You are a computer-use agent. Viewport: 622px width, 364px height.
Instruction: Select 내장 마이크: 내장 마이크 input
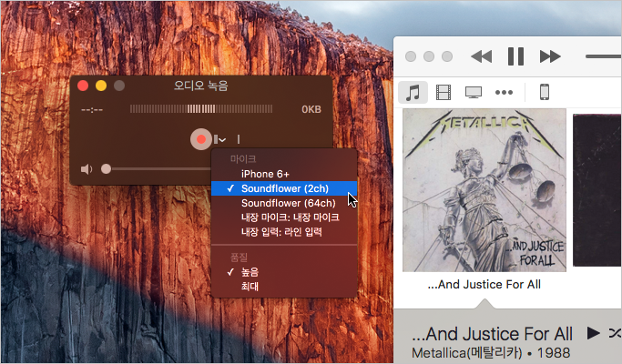coord(284,217)
